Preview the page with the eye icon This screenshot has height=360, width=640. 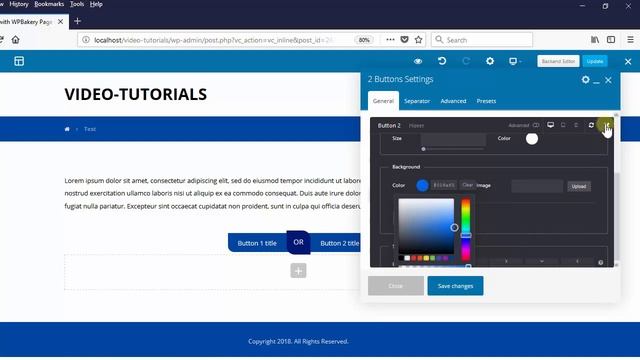point(418,61)
